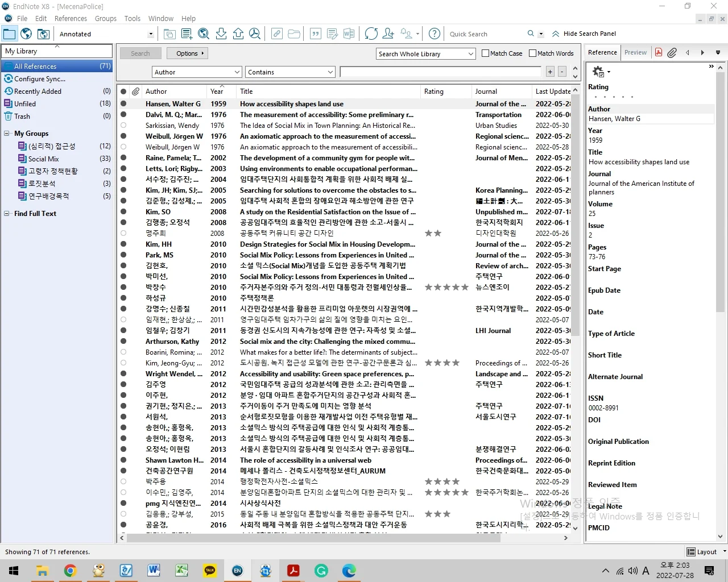This screenshot has width=728, height=582.
Task: Collapse the My Groups tree section
Action: 7,134
